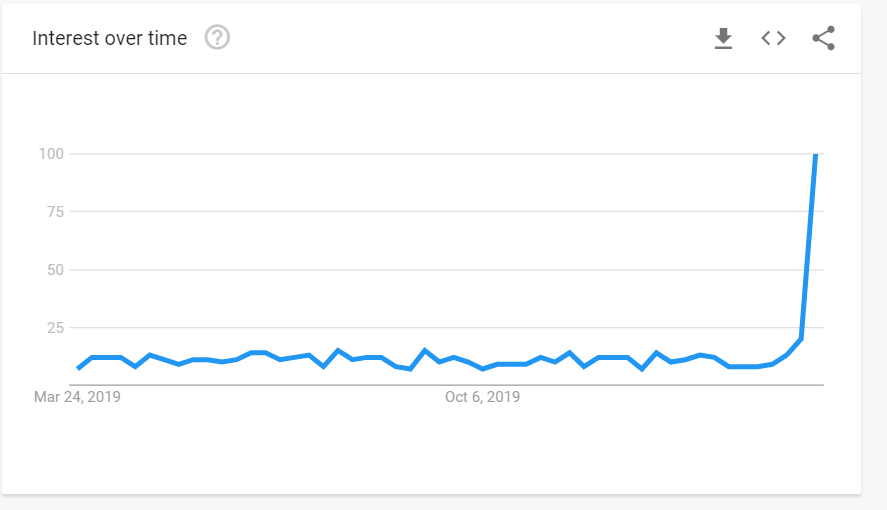This screenshot has height=510, width=887.
Task: Click the "Interest over time" title
Action: pos(110,38)
